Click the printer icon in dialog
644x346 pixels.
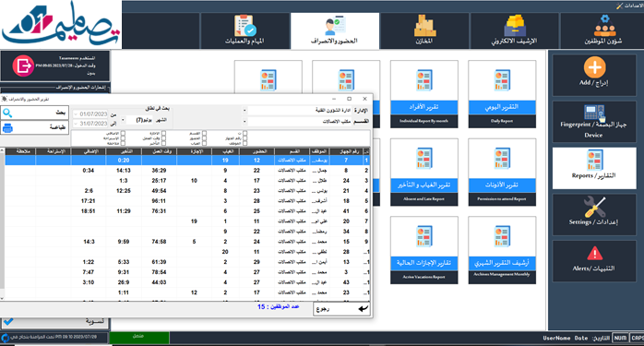click(x=7, y=128)
